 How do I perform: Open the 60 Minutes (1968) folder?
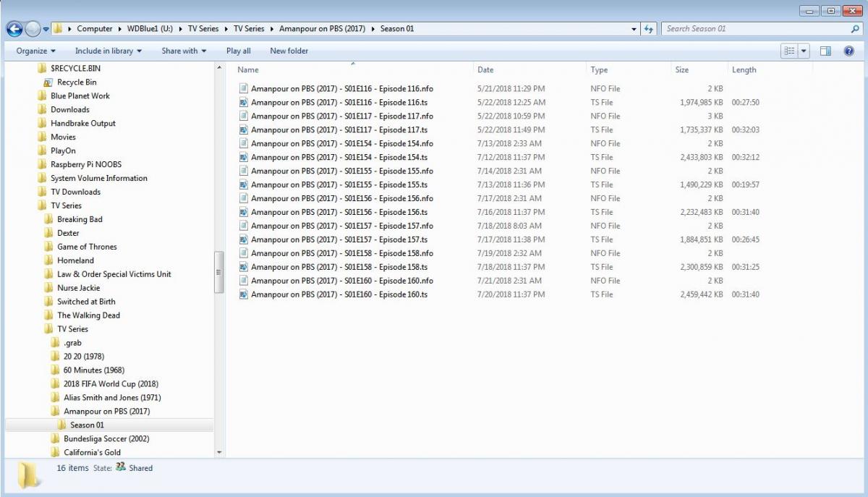pyautogui.click(x=93, y=370)
